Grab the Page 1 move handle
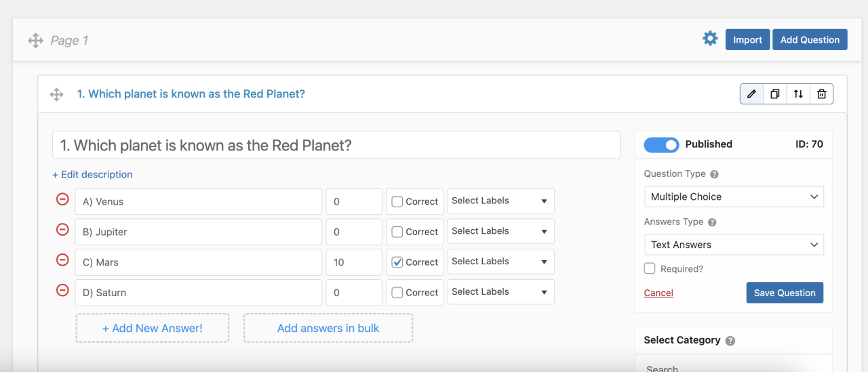868x372 pixels. (35, 41)
